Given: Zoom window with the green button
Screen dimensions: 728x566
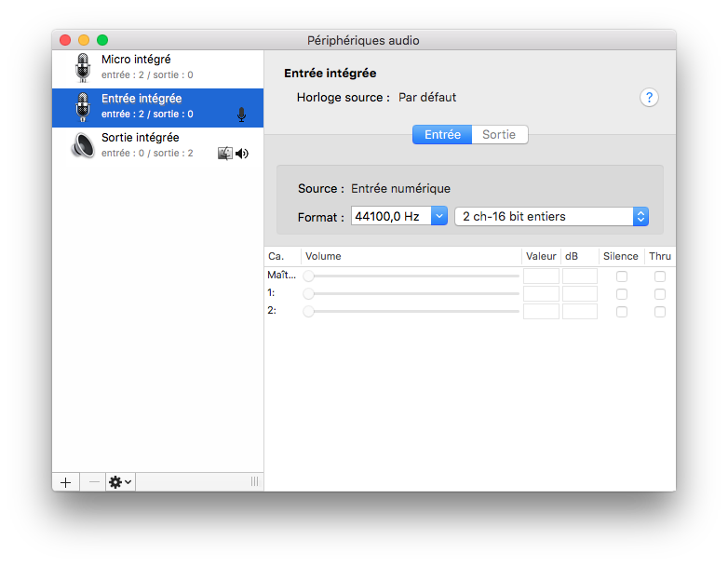Looking at the screenshot, I should (x=102, y=40).
